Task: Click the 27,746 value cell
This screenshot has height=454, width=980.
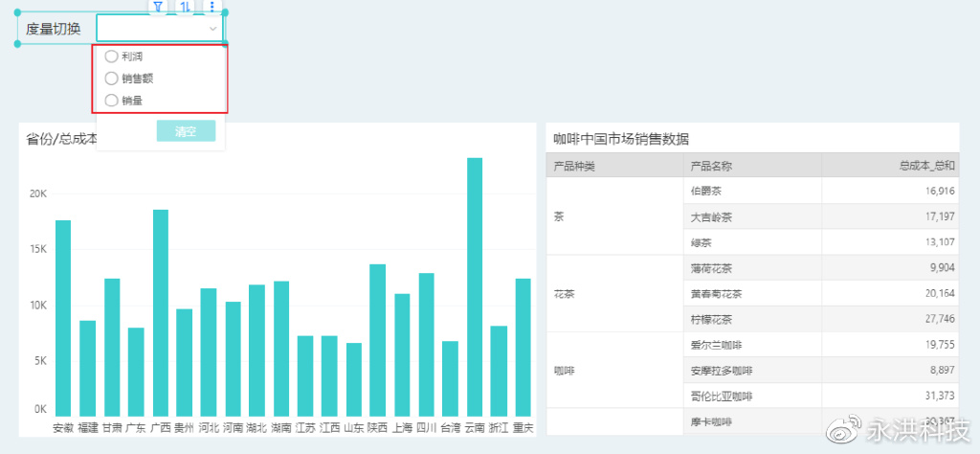Action: coord(890,319)
